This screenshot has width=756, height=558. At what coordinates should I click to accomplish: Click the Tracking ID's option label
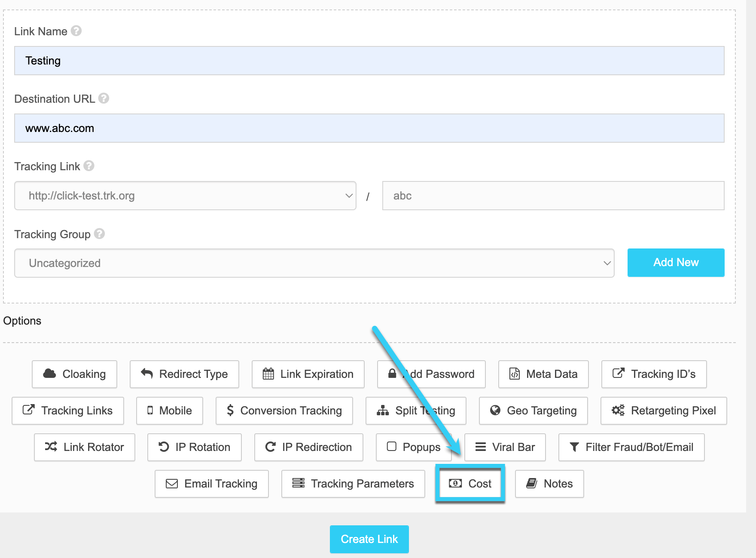point(663,374)
